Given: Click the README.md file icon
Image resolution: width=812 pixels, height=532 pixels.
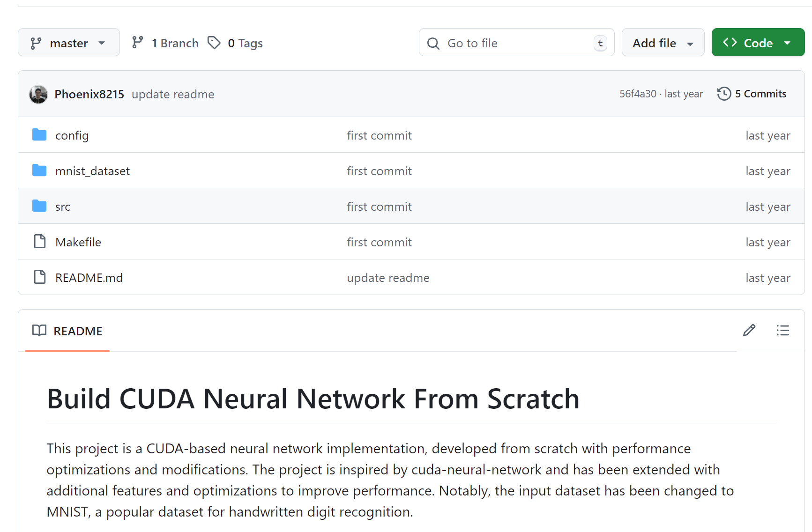Looking at the screenshot, I should [x=40, y=278].
